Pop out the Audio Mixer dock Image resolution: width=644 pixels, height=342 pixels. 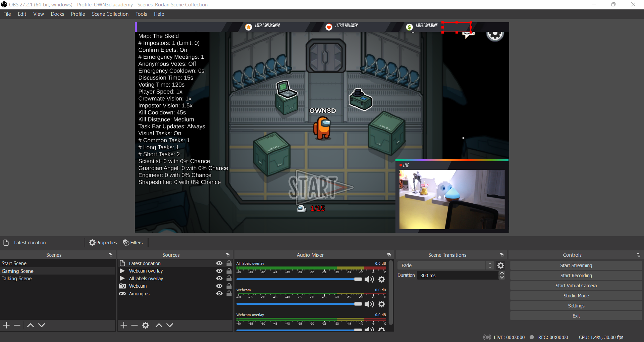point(389,255)
